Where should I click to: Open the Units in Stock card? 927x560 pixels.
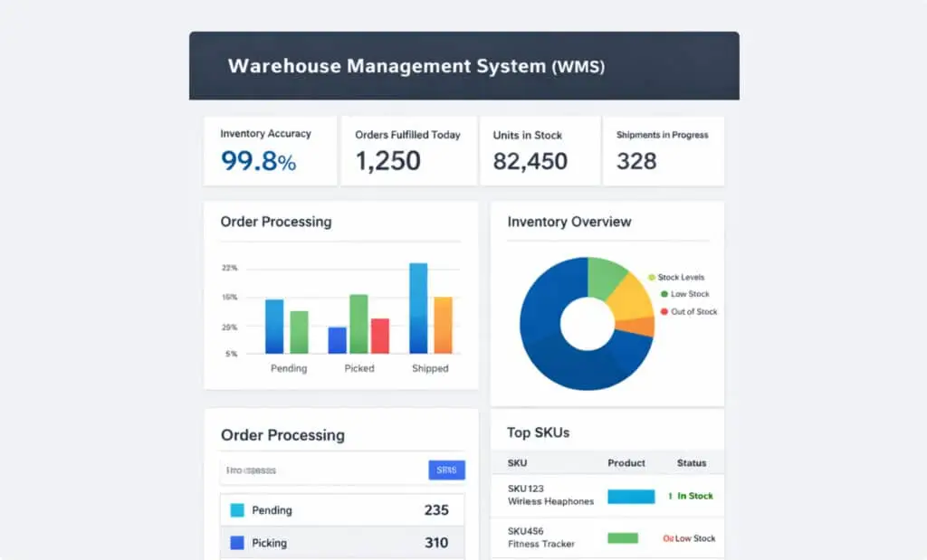click(540, 151)
